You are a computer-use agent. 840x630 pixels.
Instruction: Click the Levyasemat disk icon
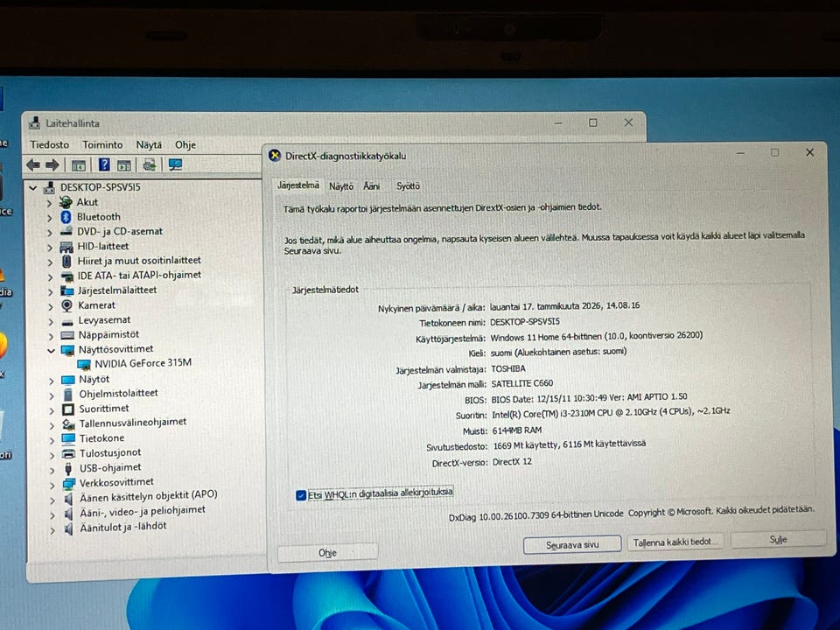click(67, 321)
